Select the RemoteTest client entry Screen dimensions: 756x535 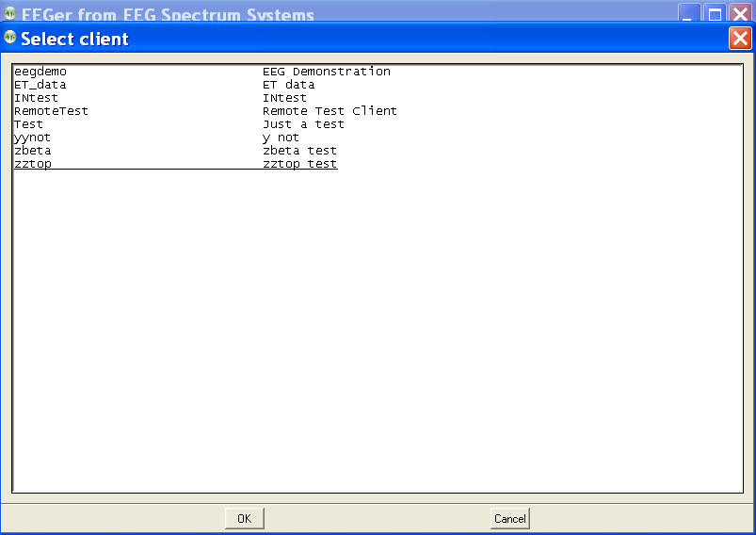(51, 111)
